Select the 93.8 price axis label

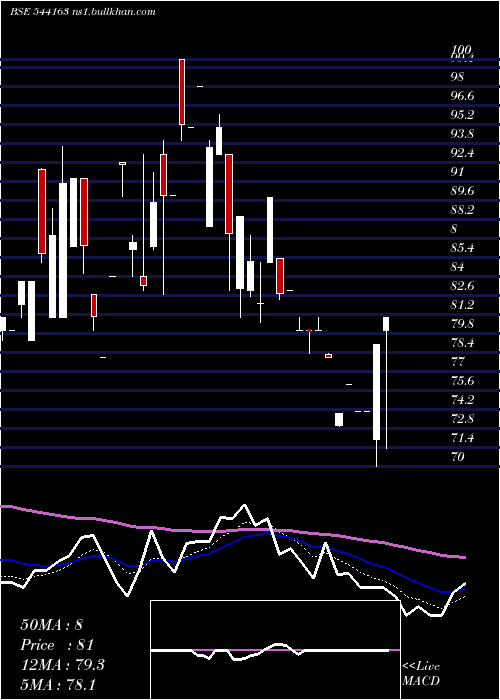[462, 134]
